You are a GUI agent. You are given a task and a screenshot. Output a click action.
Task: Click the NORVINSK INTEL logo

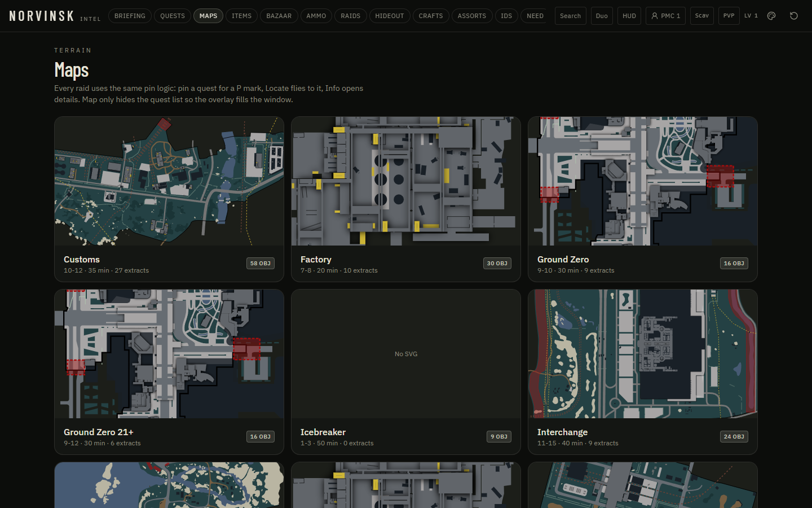[x=55, y=16]
